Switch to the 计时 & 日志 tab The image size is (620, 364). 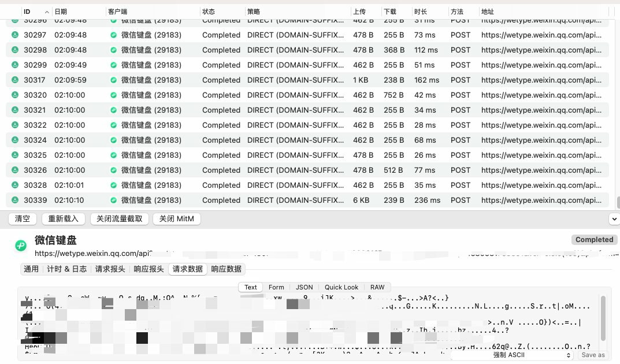click(66, 269)
